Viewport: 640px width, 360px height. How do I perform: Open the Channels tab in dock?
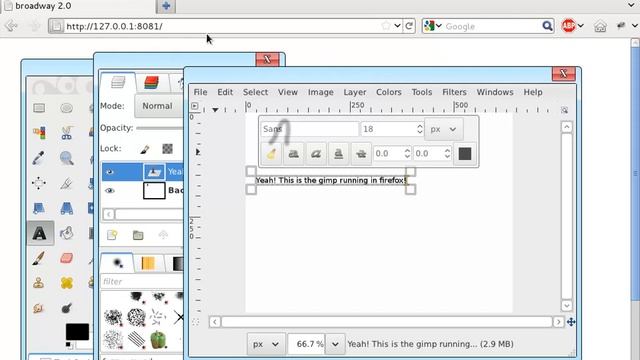point(151,82)
